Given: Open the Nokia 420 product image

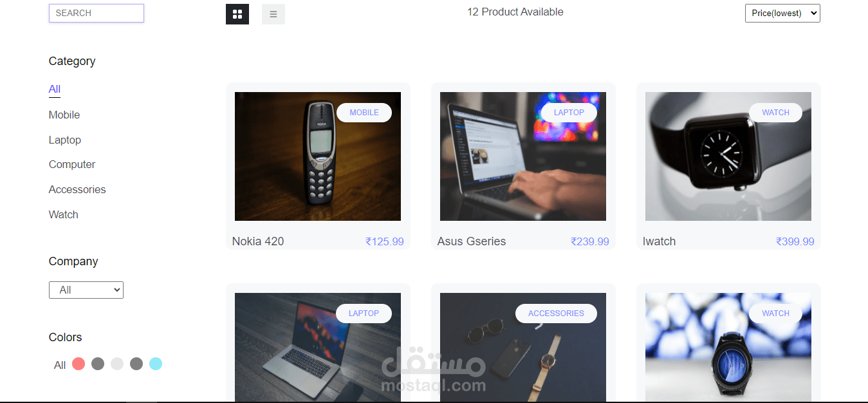Looking at the screenshot, I should pos(318,156).
